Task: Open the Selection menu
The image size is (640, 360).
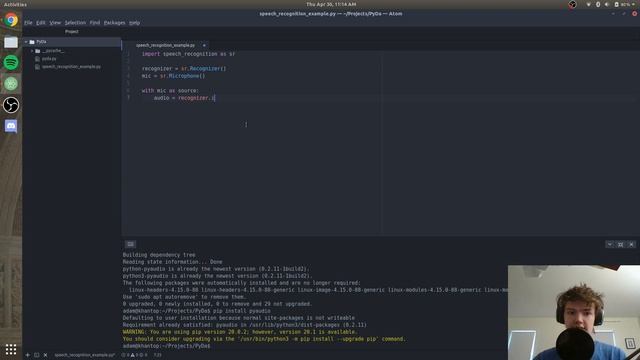Action: tap(75, 23)
